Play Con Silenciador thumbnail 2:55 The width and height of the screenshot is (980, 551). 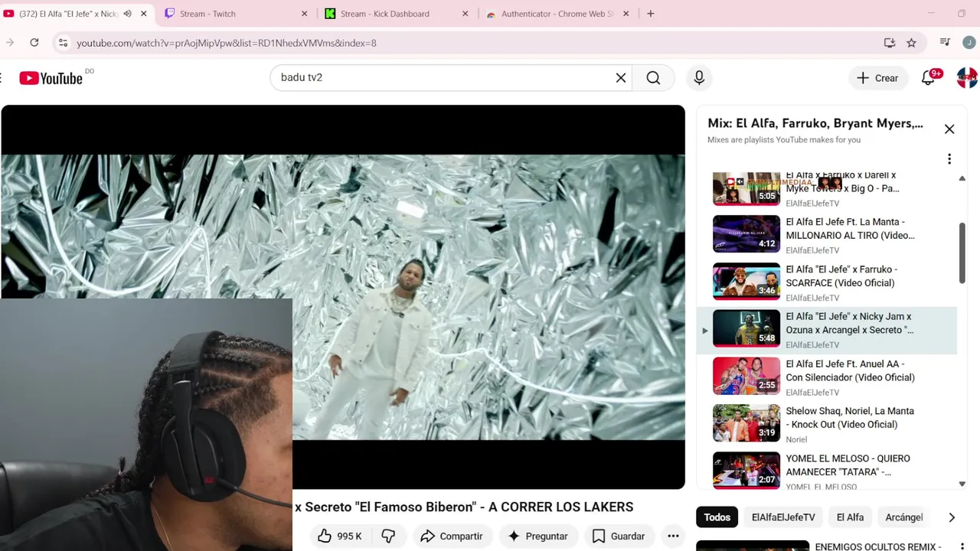point(746,375)
